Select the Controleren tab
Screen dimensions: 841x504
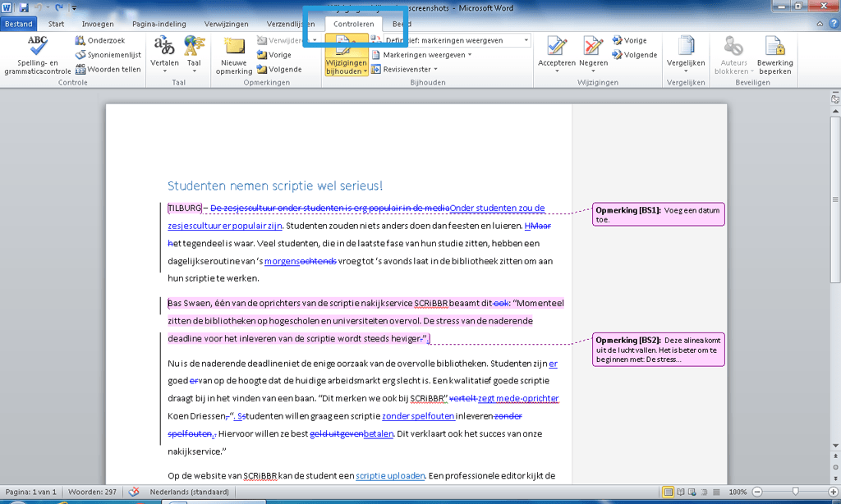353,24
